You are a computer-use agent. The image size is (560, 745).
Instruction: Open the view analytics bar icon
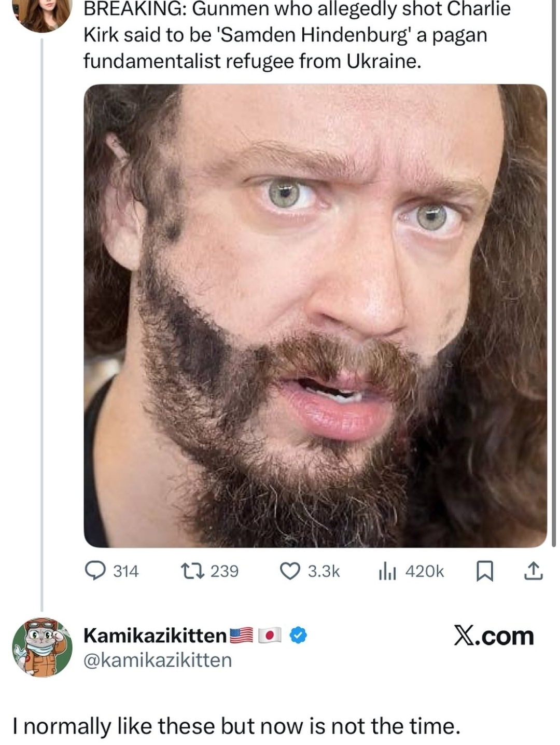click(x=387, y=571)
